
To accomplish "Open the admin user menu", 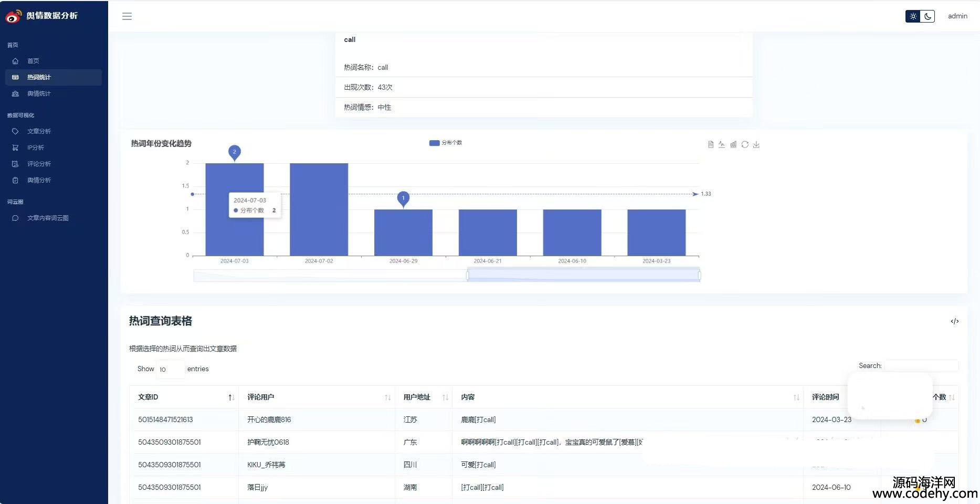I will 957,16.
